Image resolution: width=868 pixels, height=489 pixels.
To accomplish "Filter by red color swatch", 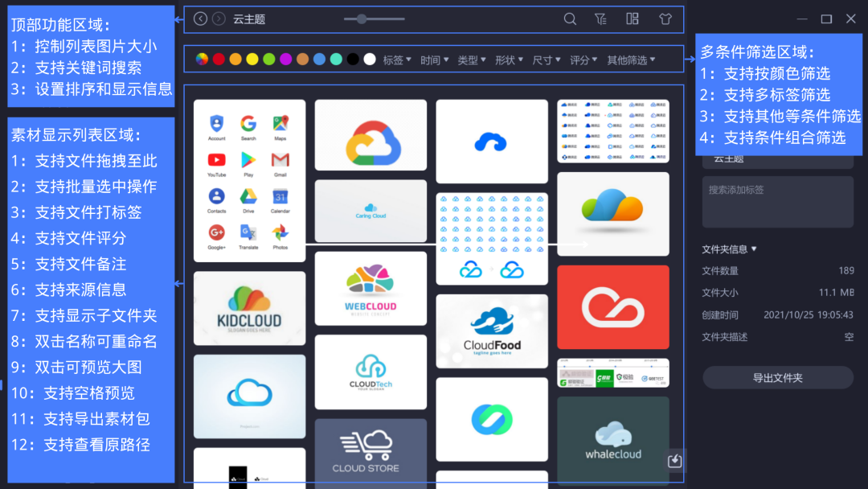I will [219, 60].
